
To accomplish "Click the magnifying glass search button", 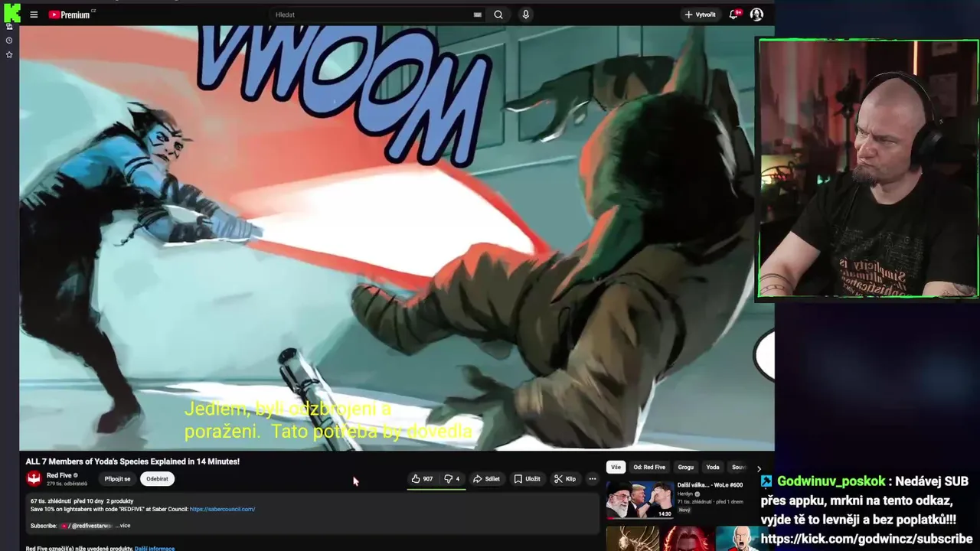I will pos(498,15).
